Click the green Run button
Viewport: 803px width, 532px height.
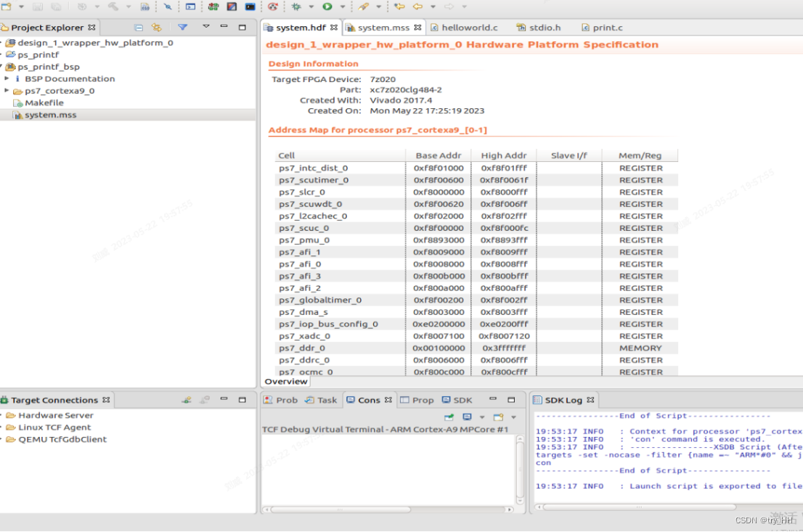click(x=327, y=7)
